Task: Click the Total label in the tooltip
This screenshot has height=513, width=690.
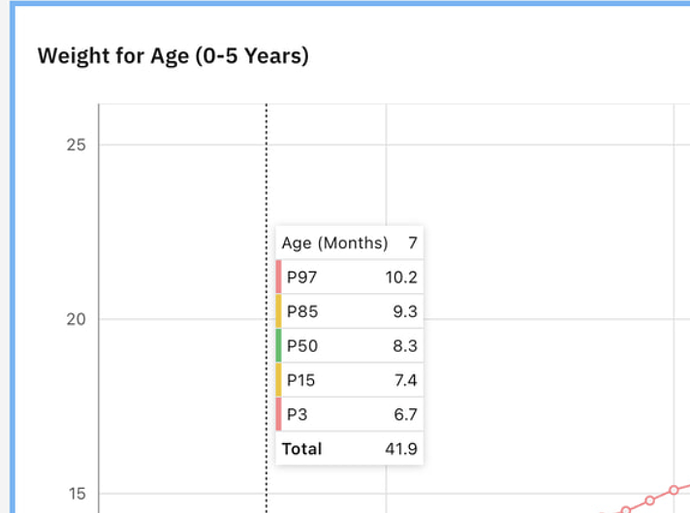Action: 302,449
